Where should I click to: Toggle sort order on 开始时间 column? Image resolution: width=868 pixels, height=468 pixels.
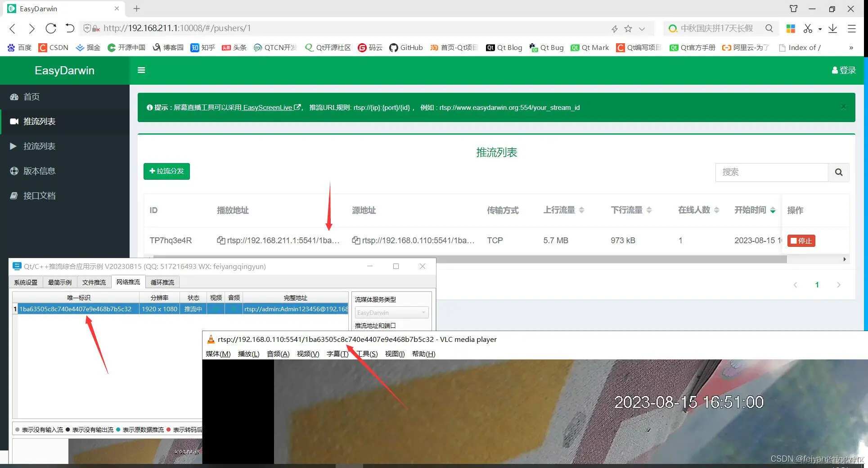click(x=773, y=210)
